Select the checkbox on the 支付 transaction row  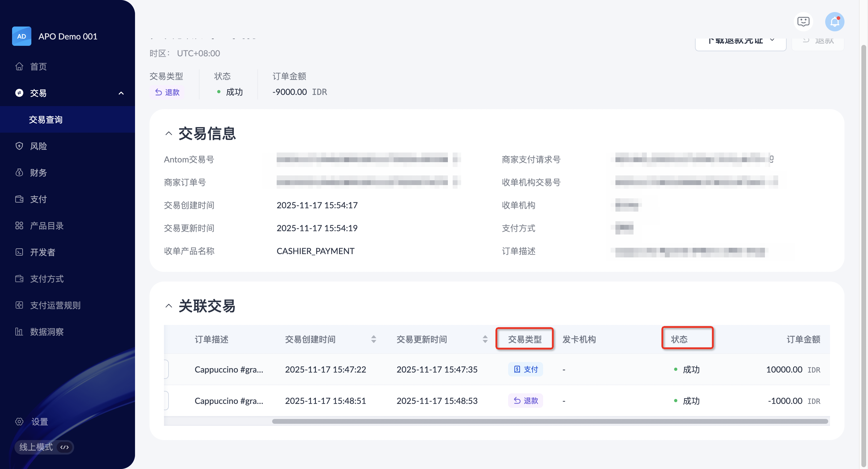pos(166,369)
